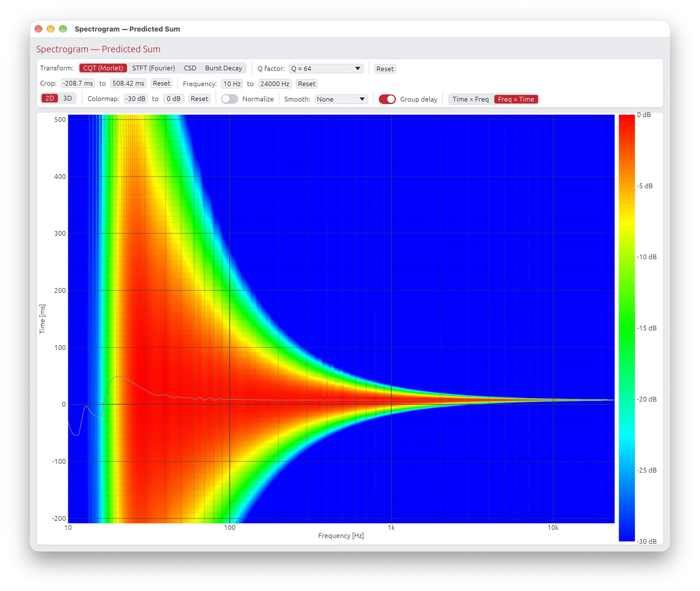700x591 pixels.
Task: Edit the -30 dB colormap minimum
Action: (136, 99)
